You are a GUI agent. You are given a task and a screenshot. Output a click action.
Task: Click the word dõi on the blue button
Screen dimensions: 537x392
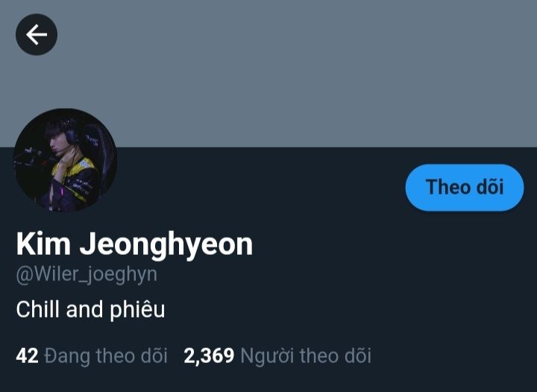490,188
